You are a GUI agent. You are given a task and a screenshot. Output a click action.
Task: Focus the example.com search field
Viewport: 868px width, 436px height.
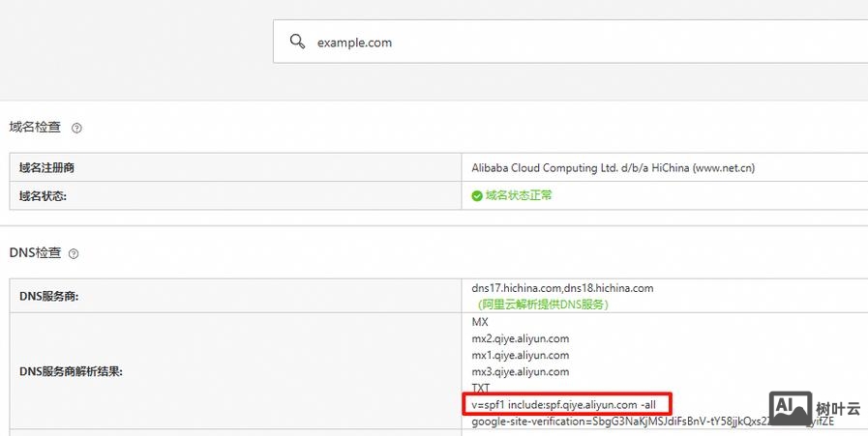coord(570,42)
